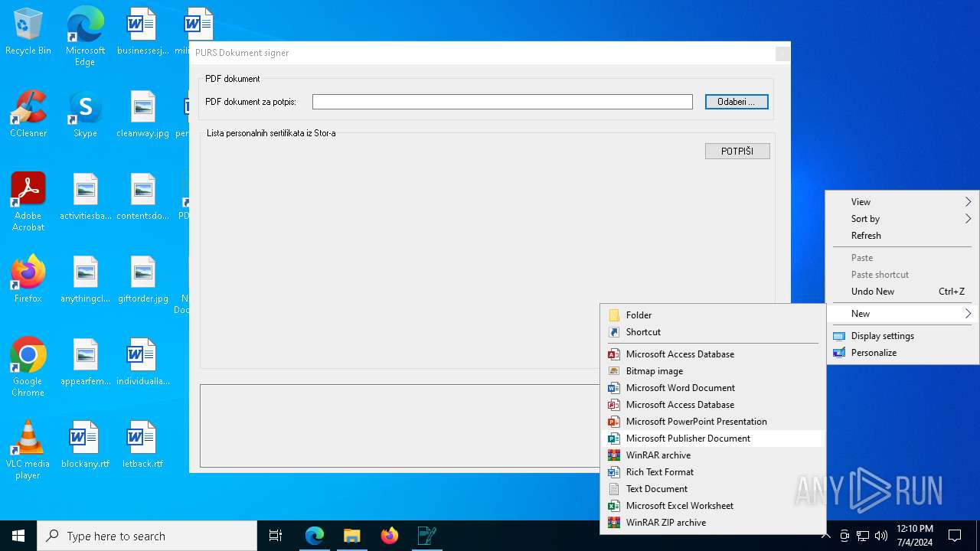The image size is (980, 551).
Task: Select contentsdo image file on desktop
Action: 142,197
